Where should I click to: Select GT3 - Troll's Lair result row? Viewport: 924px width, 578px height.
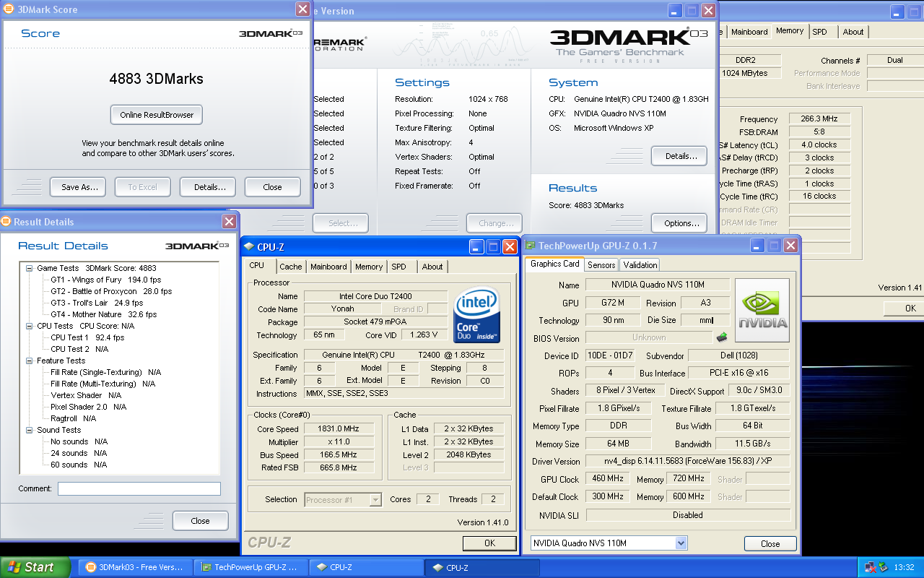click(x=97, y=303)
